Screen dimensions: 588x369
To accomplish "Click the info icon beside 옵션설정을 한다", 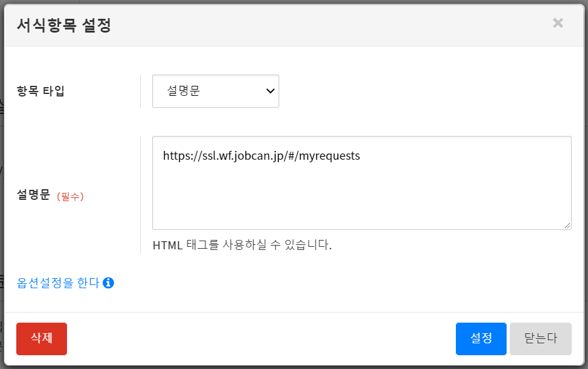I will (x=108, y=283).
